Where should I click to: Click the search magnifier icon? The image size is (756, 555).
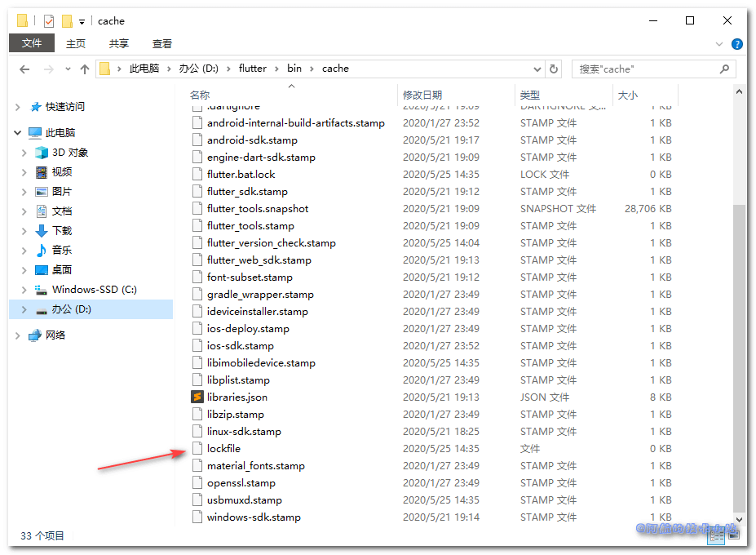point(724,69)
